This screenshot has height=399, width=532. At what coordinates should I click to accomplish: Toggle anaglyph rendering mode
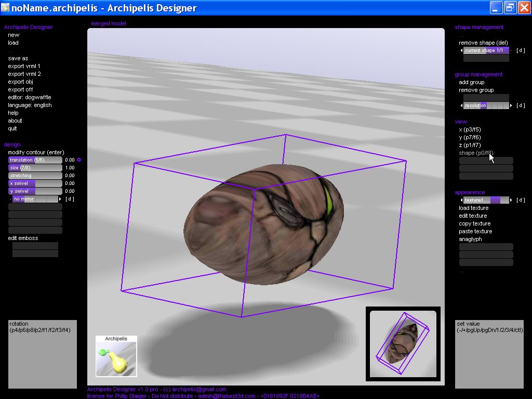[x=470, y=239]
